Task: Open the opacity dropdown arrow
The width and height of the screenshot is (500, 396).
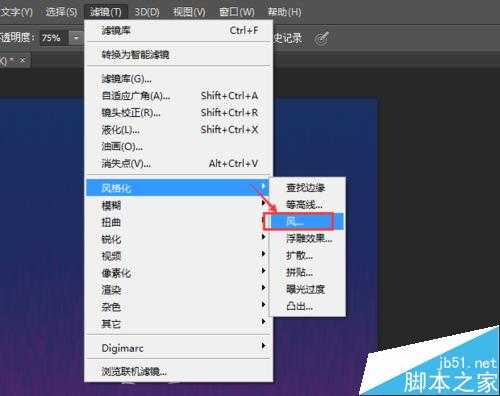Action: 76,38
